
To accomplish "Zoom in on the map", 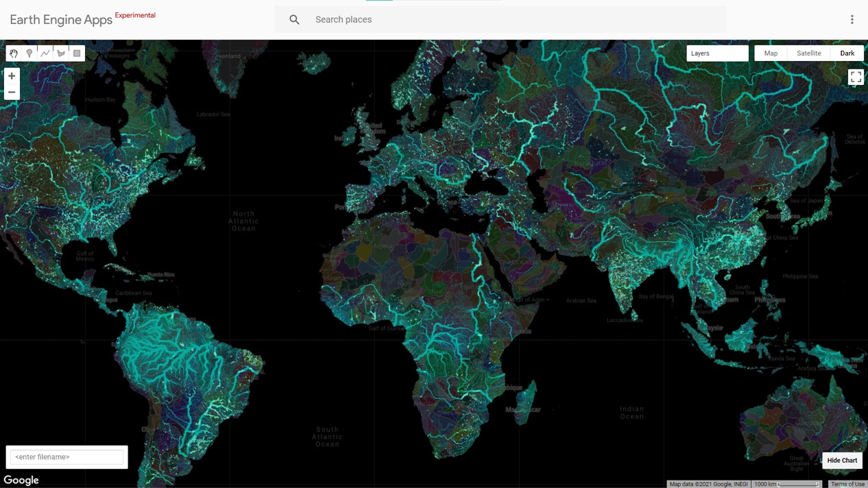I will pos(11,76).
